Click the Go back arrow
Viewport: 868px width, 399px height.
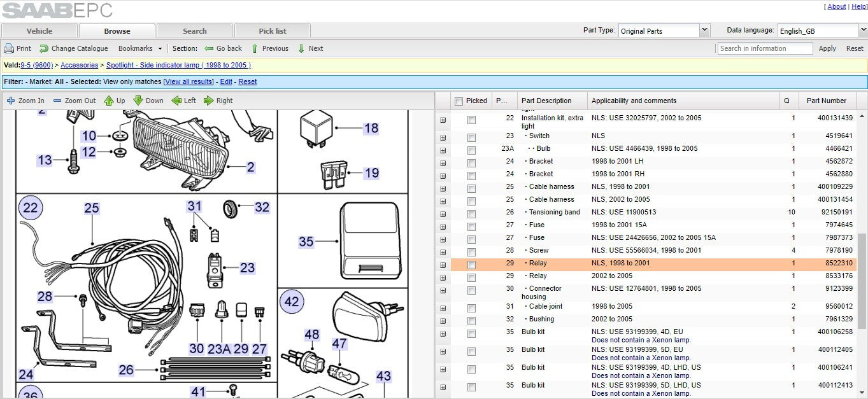tap(209, 48)
